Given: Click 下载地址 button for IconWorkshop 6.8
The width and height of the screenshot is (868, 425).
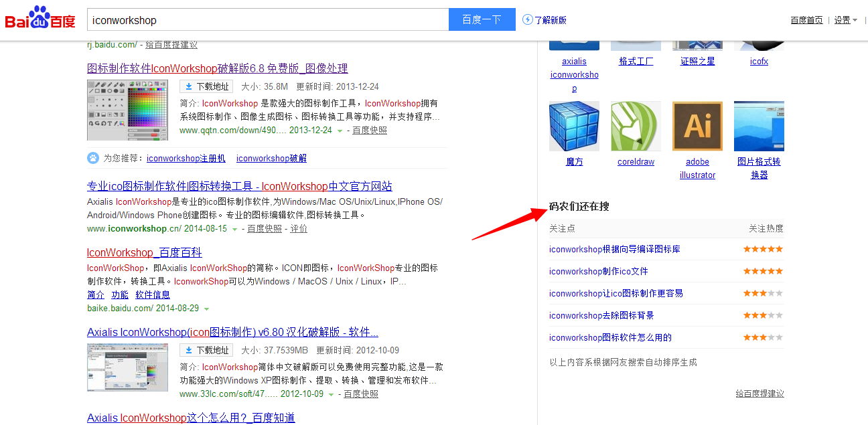Looking at the screenshot, I should click(x=206, y=86).
